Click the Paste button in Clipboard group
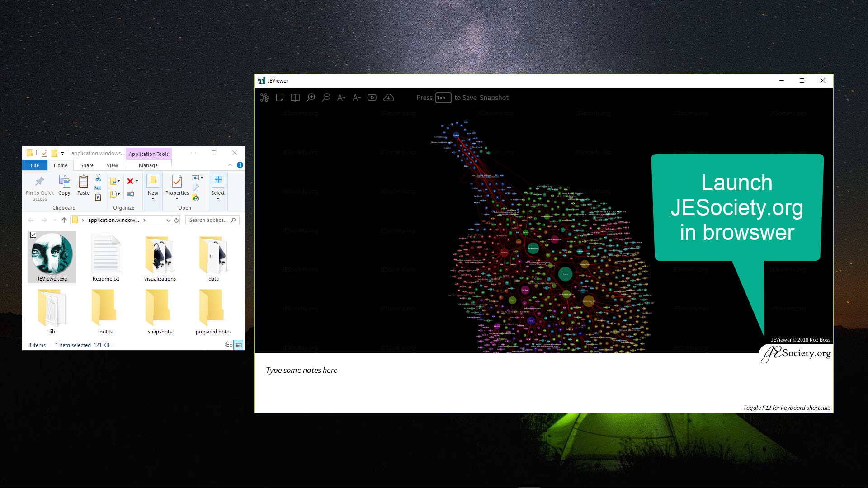 [x=84, y=186]
